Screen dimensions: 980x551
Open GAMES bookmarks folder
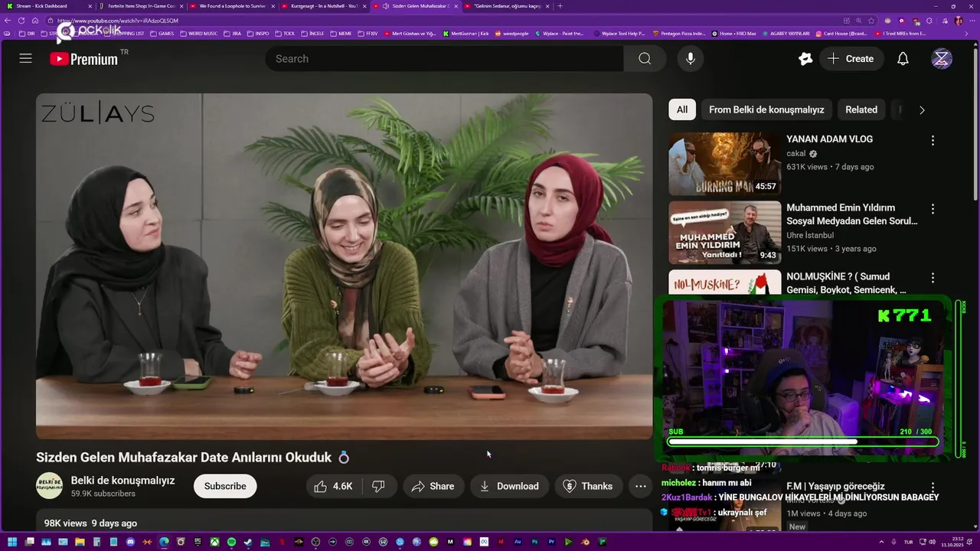[162, 34]
